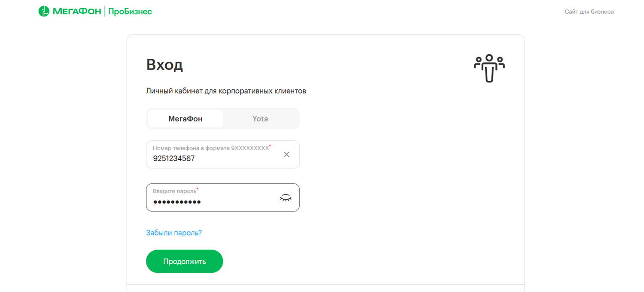Click the green Продолжить button
Image resolution: width=644 pixels, height=292 pixels.
point(185,262)
